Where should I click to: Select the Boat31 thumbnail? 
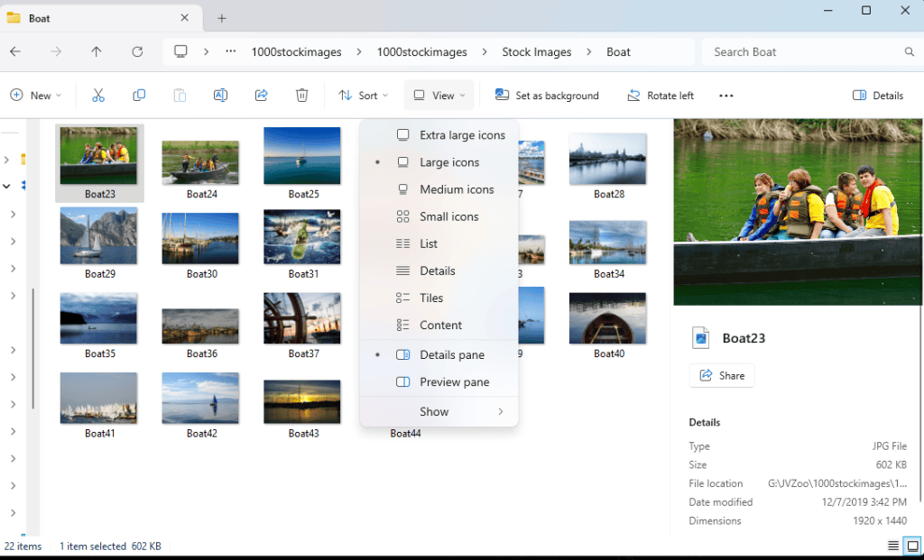(302, 237)
